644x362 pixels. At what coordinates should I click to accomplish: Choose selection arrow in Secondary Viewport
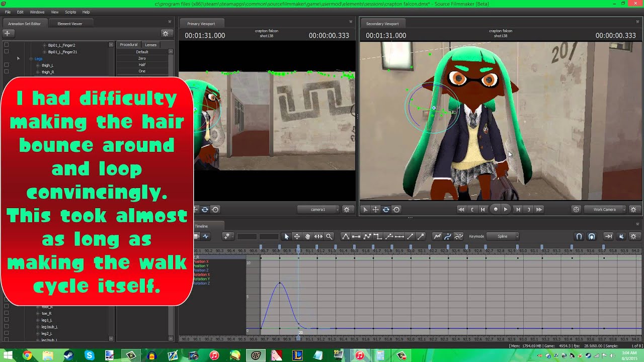tap(365, 210)
